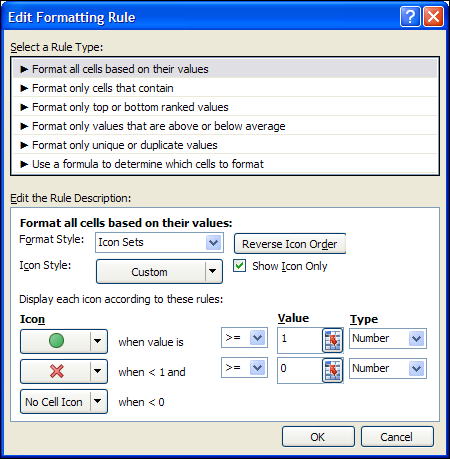This screenshot has width=450, height=459.
Task: Click the Reverse Icon Order button
Action: pos(290,244)
